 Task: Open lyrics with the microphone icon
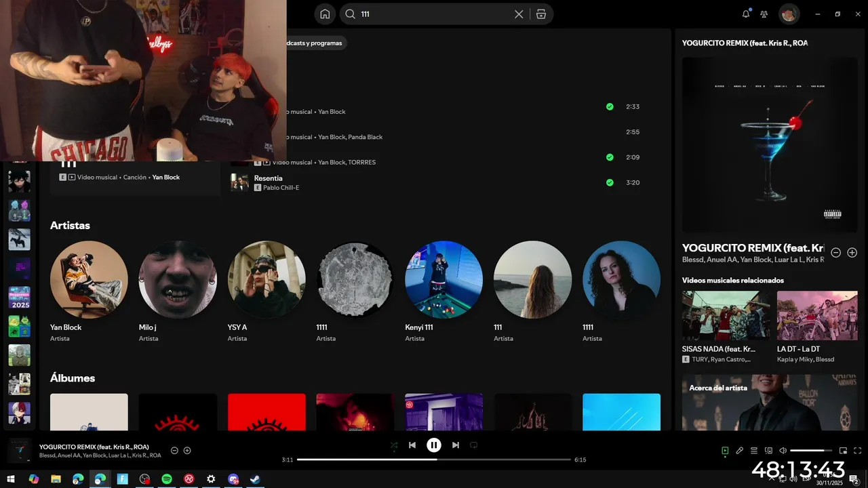[740, 451]
